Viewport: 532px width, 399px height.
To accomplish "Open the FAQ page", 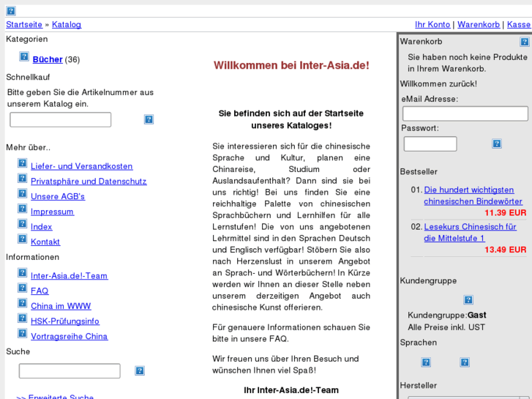I will pyautogui.click(x=40, y=291).
